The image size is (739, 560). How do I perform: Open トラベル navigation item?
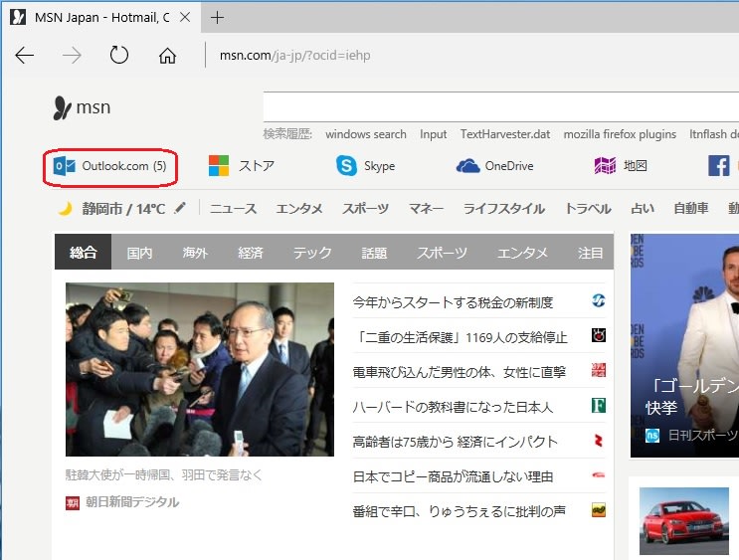coord(588,208)
